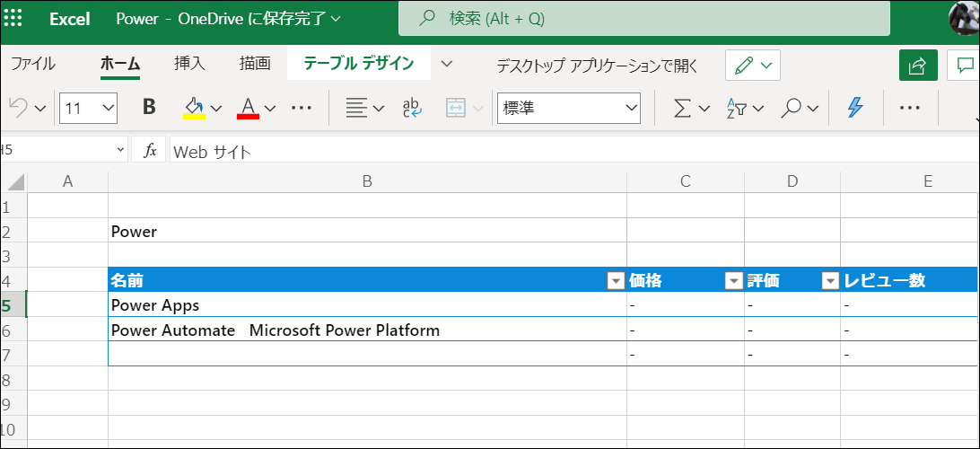This screenshot has height=449, width=980.
Task: Open the AutoSum dropdown arrow
Action: [704, 108]
